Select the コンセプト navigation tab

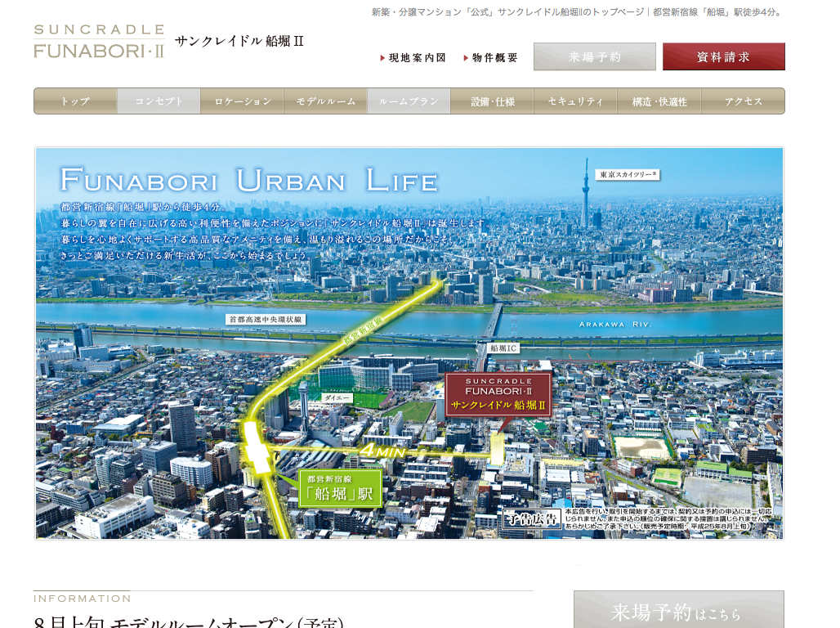pyautogui.click(x=159, y=101)
